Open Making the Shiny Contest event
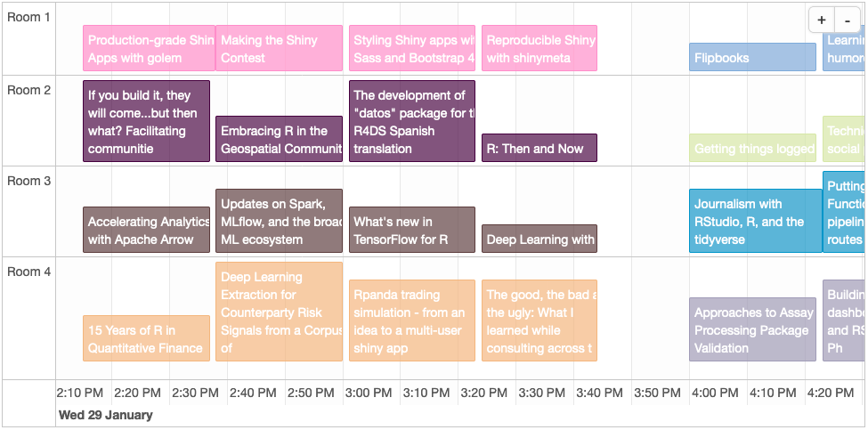Image resolution: width=868 pixels, height=430 pixels. point(279,48)
